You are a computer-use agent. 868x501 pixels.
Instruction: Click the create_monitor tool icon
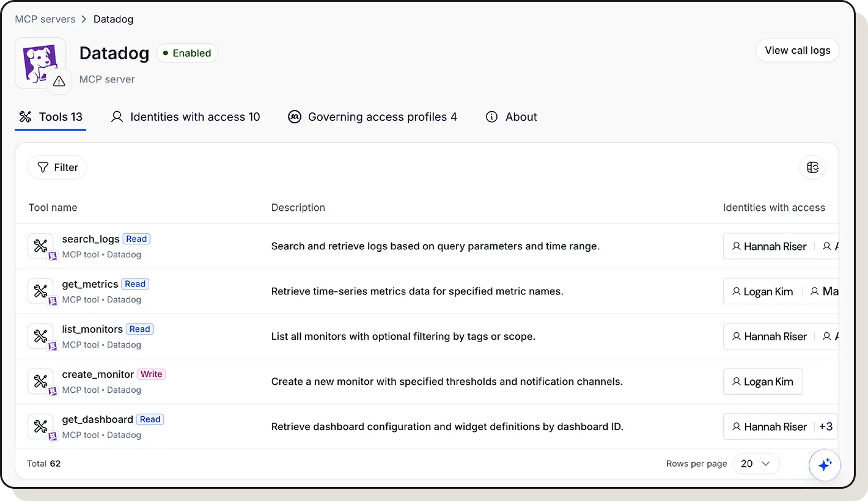[40, 381]
